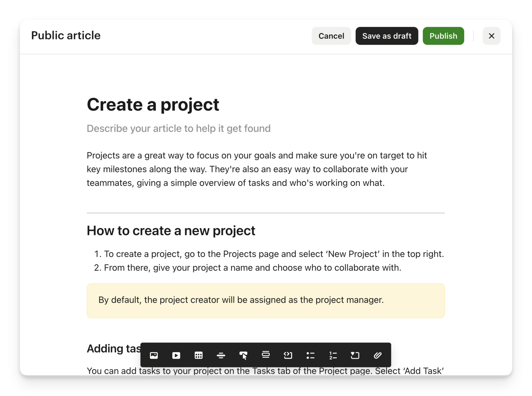Image resolution: width=532 pixels, height=396 pixels.
Task: Click the Publish button
Action: pos(443,36)
